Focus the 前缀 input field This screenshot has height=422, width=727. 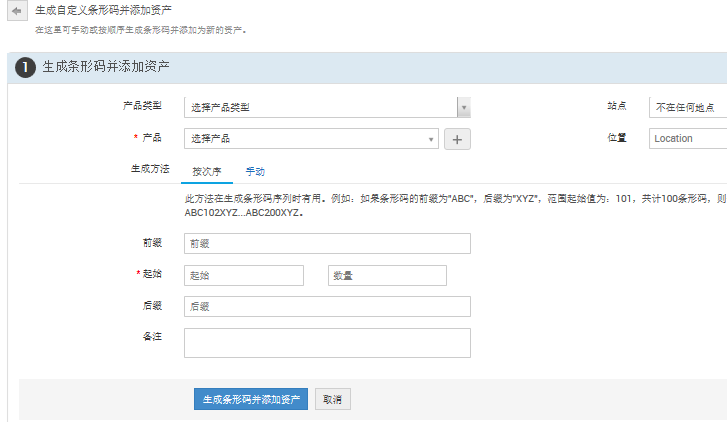tap(327, 243)
